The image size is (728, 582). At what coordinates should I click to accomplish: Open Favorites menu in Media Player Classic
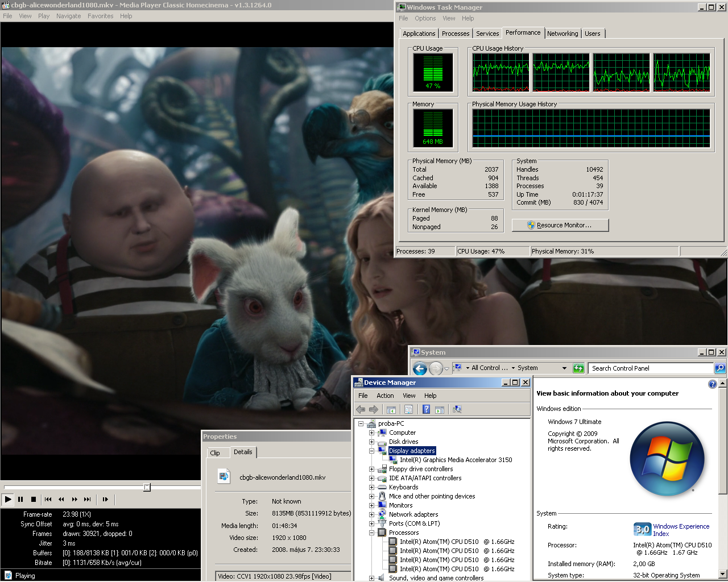click(x=101, y=16)
